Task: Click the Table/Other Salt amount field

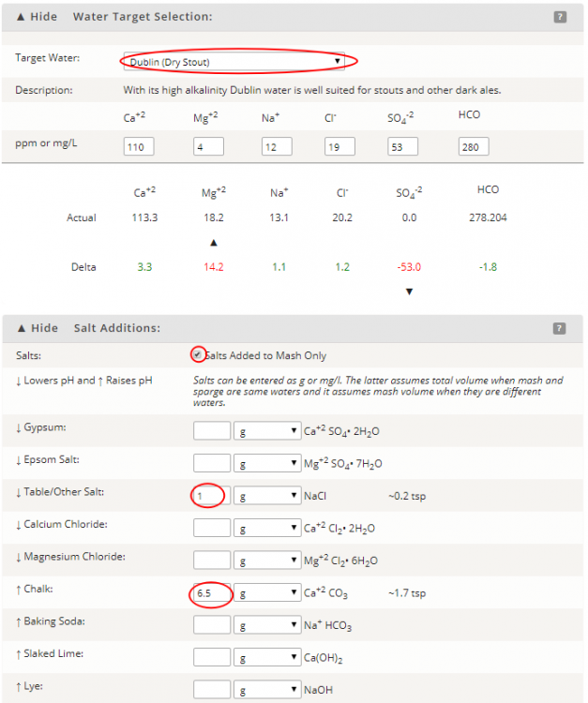Action: point(211,496)
